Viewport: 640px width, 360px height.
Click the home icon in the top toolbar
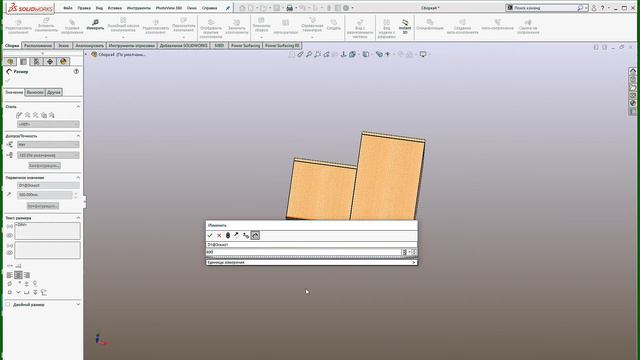coord(242,8)
